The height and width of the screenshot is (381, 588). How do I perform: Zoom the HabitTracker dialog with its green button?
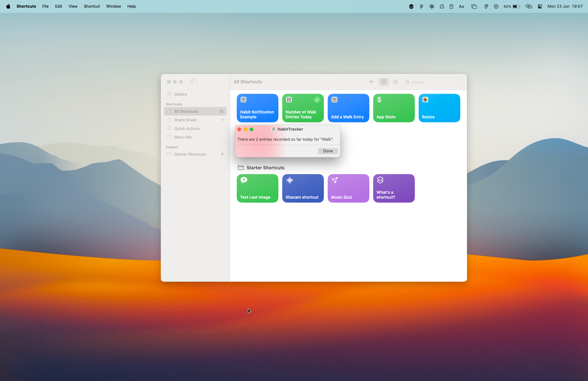click(251, 129)
